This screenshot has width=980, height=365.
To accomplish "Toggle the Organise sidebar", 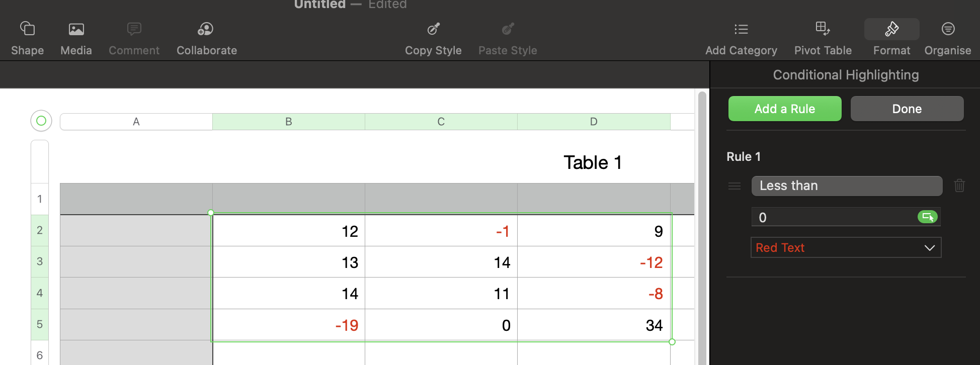I will click(x=947, y=29).
